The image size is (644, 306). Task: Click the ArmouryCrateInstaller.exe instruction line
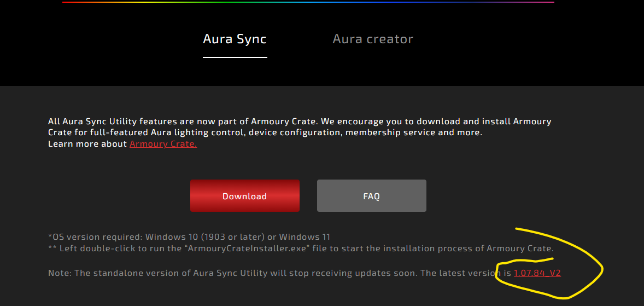pyautogui.click(x=301, y=249)
